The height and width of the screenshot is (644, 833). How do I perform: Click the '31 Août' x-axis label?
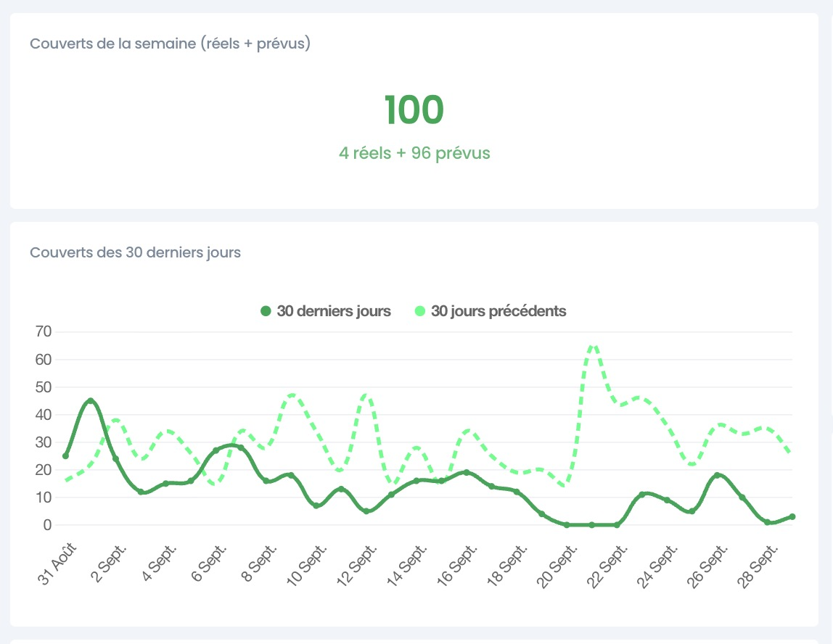(x=58, y=564)
